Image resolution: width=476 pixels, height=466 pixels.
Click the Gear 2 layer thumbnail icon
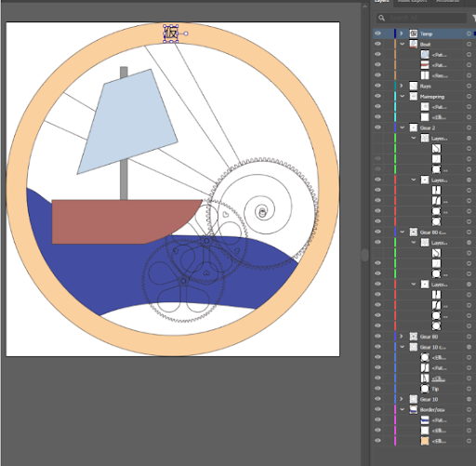pos(414,127)
